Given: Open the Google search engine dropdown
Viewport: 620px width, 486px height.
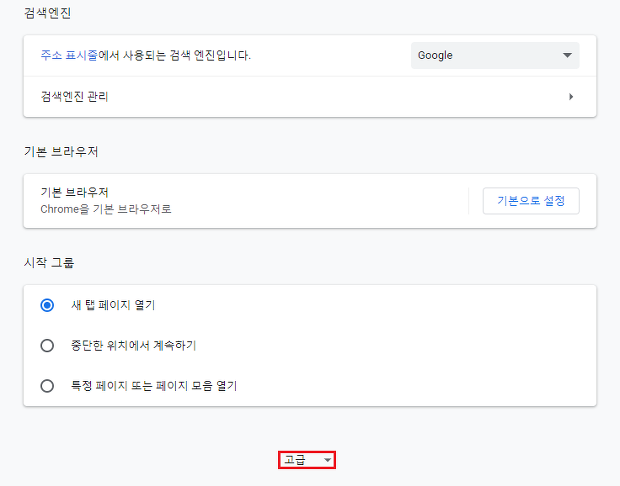Looking at the screenshot, I should click(495, 55).
